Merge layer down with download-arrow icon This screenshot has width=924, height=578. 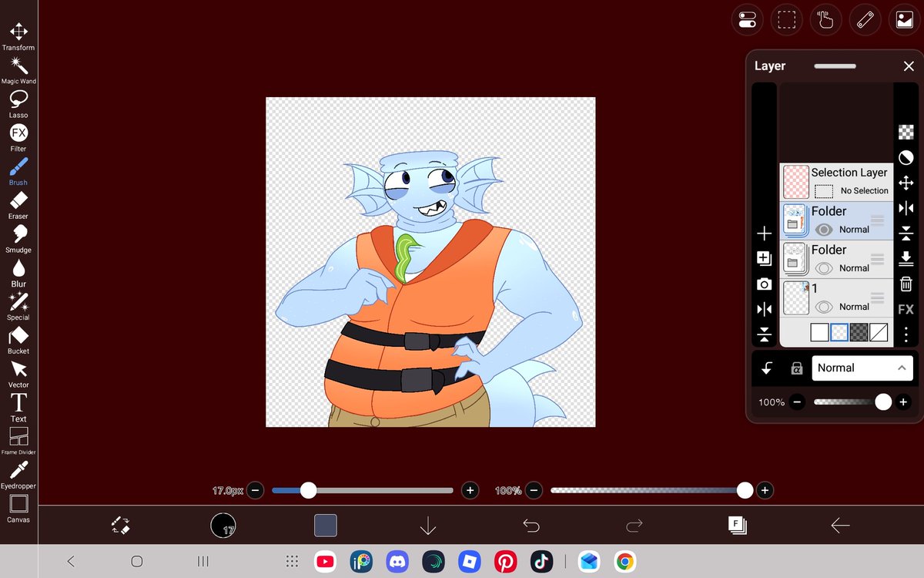coord(906,258)
